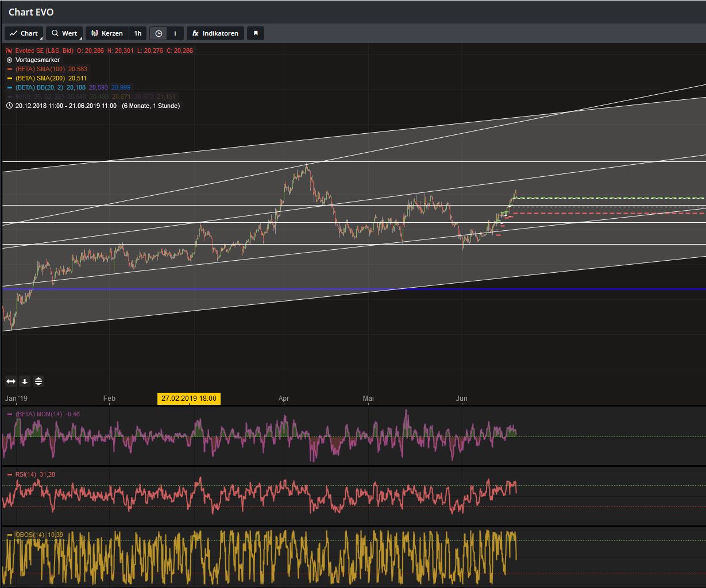Image resolution: width=706 pixels, height=588 pixels.
Task: Open the Chart dropdown menu
Action: click(x=24, y=33)
